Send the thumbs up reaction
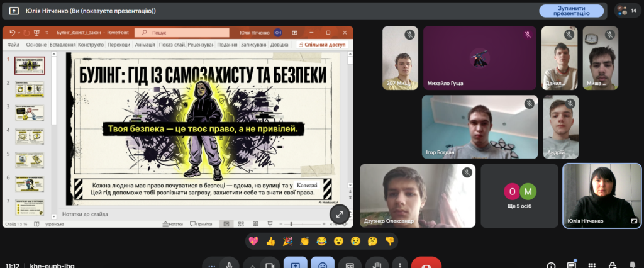Screen dimensions: 644x268 click(x=270, y=240)
